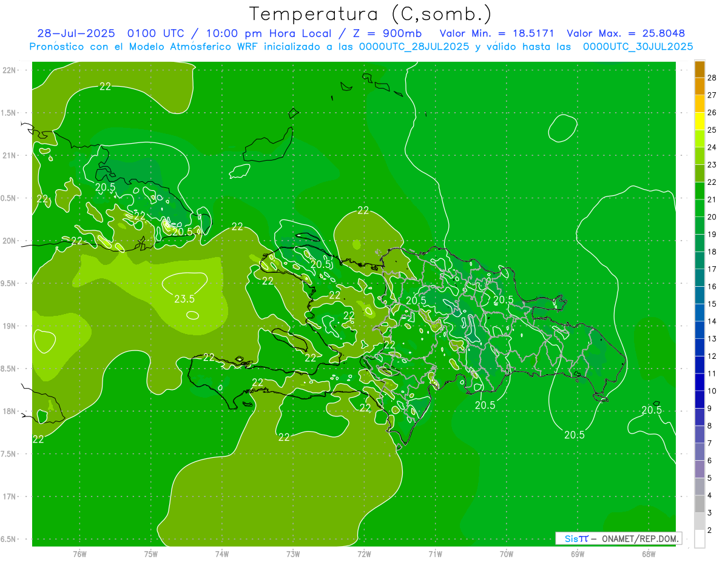The height and width of the screenshot is (562, 728).
Task: Click the legend value "15"
Action: pos(712,304)
